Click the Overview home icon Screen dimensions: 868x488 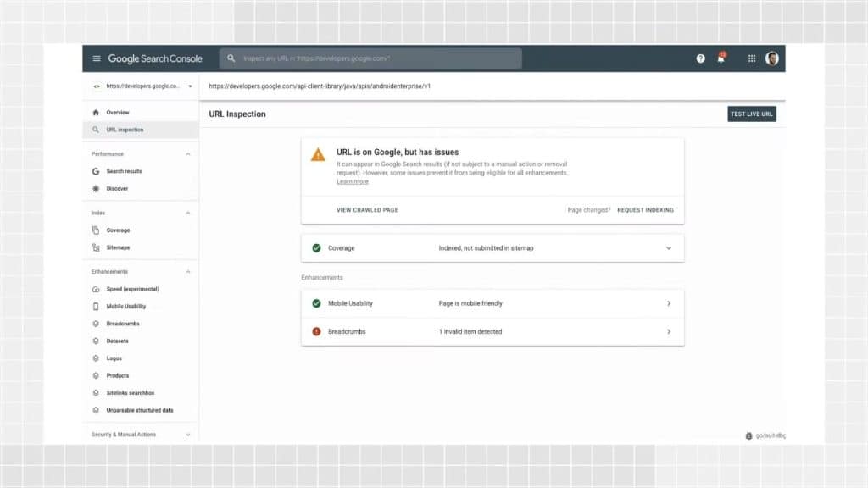[x=96, y=113]
